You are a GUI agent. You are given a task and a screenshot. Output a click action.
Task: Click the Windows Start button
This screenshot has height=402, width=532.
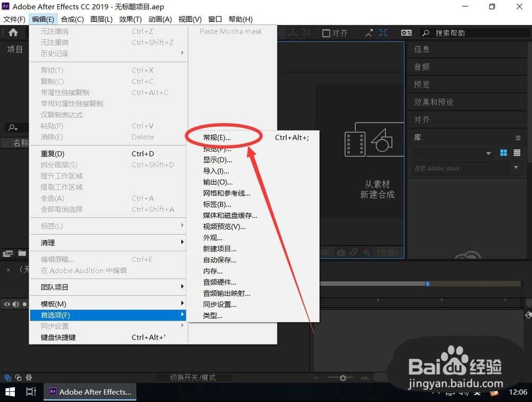click(x=10, y=392)
